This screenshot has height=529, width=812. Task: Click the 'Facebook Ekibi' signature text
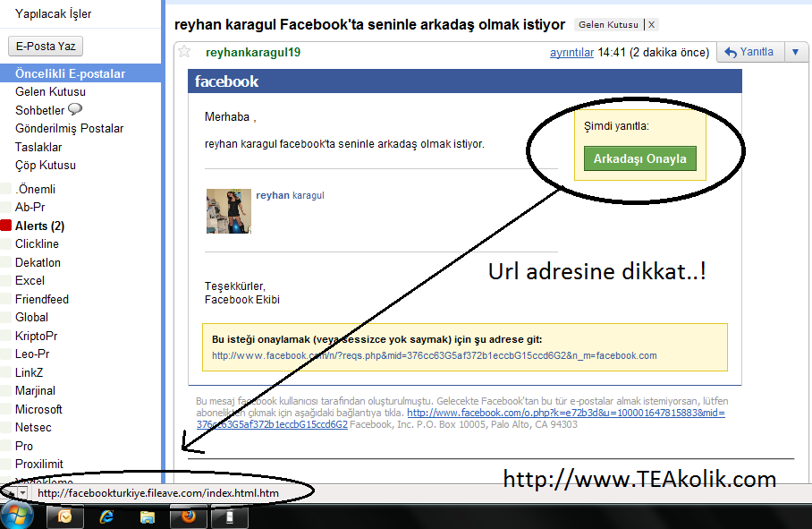241,300
